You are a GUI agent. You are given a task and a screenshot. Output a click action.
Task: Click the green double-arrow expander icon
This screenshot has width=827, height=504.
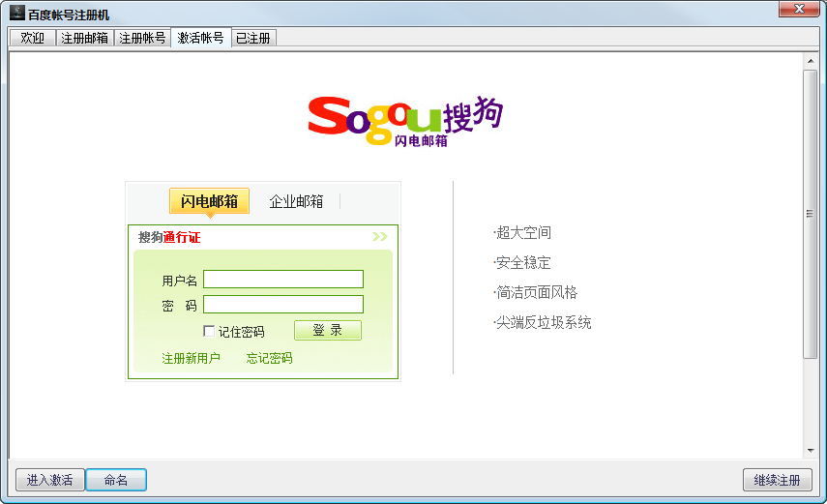(379, 237)
